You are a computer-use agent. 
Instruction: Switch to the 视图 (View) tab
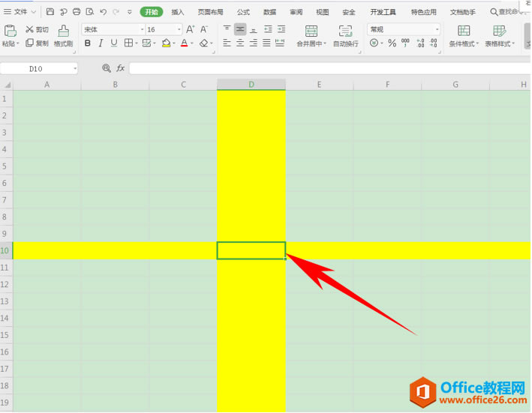point(323,12)
